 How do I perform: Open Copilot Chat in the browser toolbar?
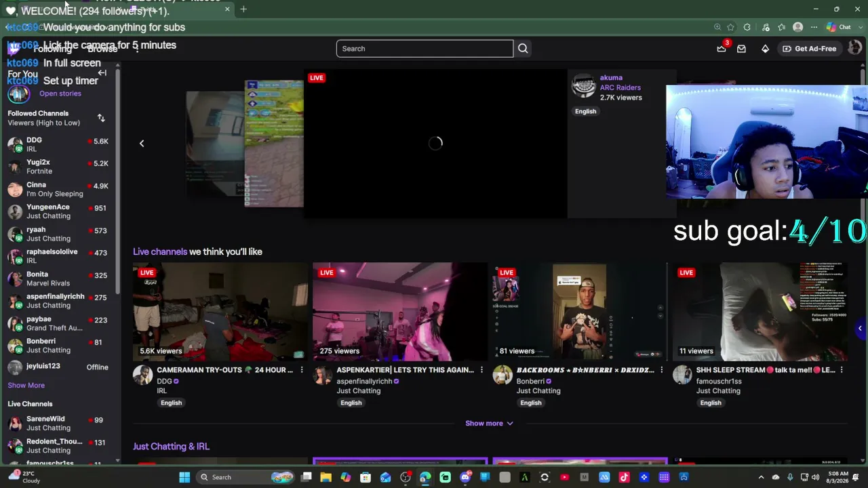click(840, 27)
